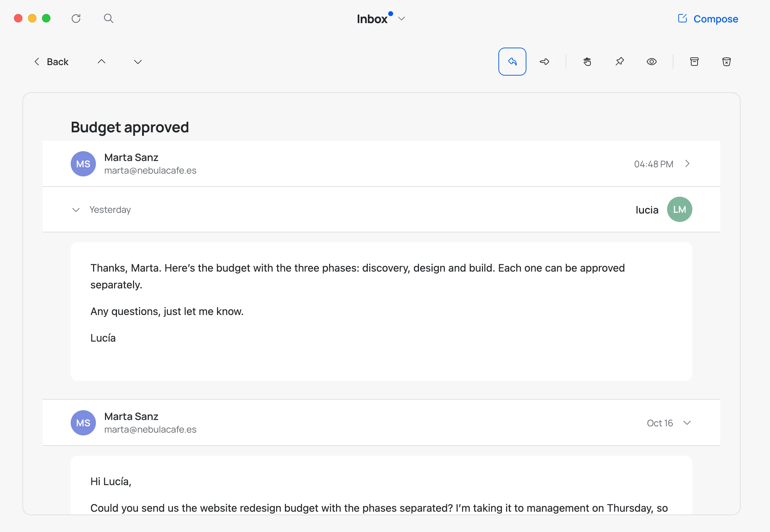Expand the 04:48 PM message from Marta Sanz
770x532 pixels.
point(687,164)
